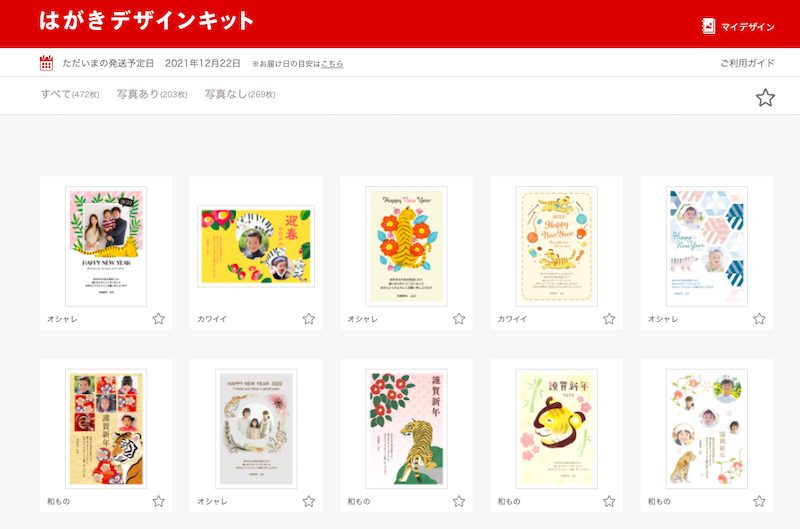Click the calendar icon beside shipping date

pyautogui.click(x=46, y=63)
